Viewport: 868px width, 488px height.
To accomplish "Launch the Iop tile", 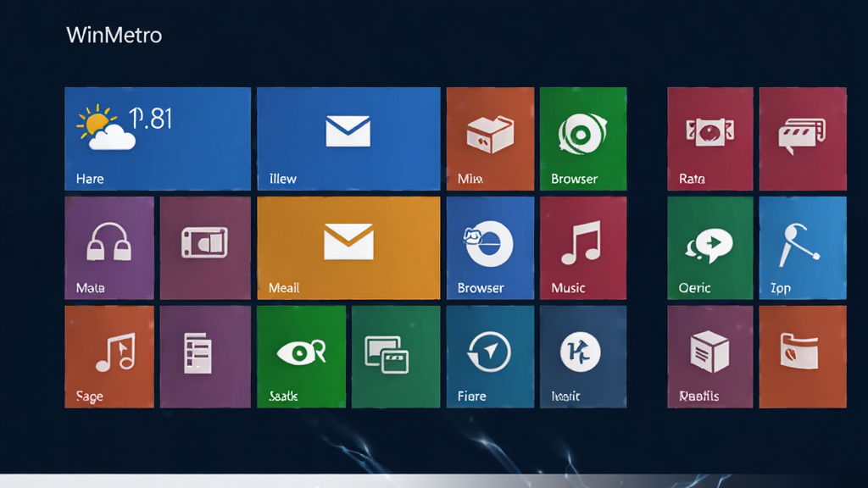I will [x=803, y=248].
